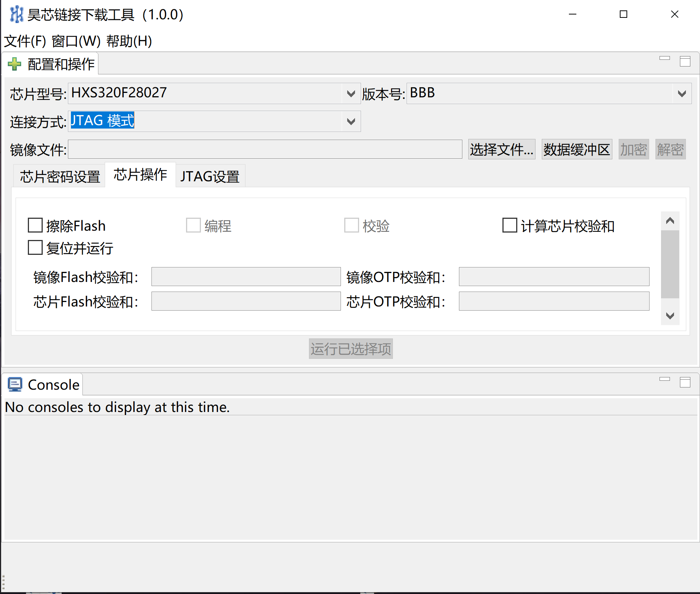Click the scrollbar up arrow in 芯片操作 panel
The image size is (700, 594).
pyautogui.click(x=670, y=221)
